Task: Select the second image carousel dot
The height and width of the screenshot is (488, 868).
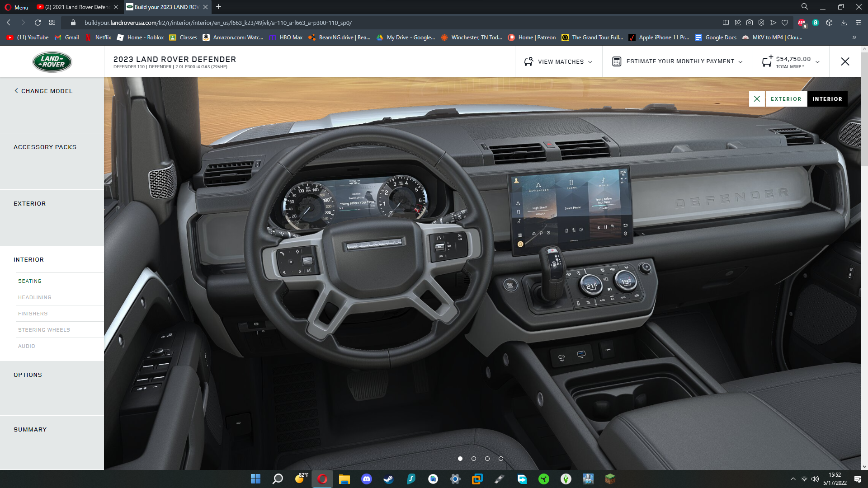Action: click(474, 459)
